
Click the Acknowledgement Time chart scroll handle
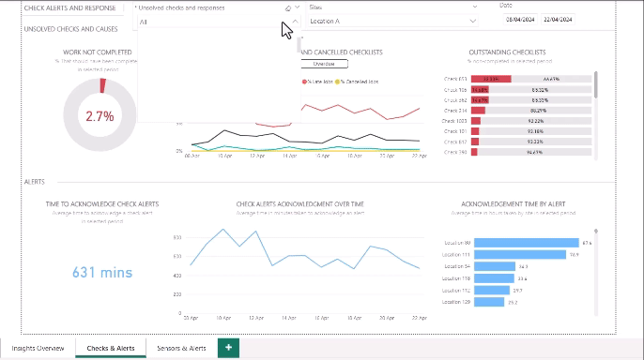pyautogui.click(x=596, y=232)
